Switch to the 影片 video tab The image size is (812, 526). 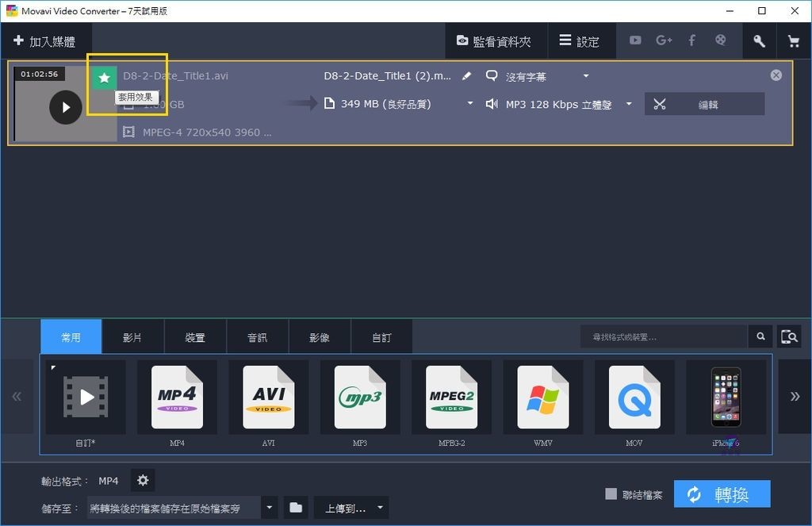(132, 337)
